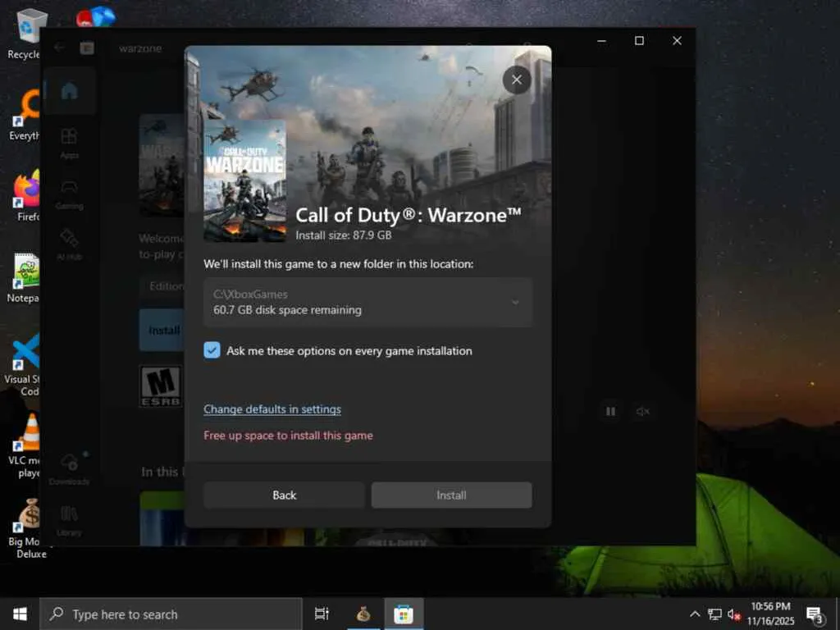Image resolution: width=840 pixels, height=630 pixels.
Task: Click the dialog's Install button
Action: 452,495
